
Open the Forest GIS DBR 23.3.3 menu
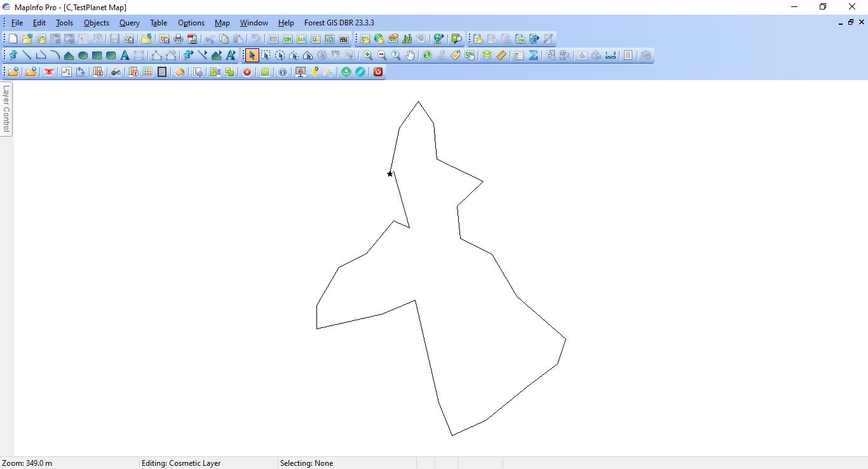point(339,23)
